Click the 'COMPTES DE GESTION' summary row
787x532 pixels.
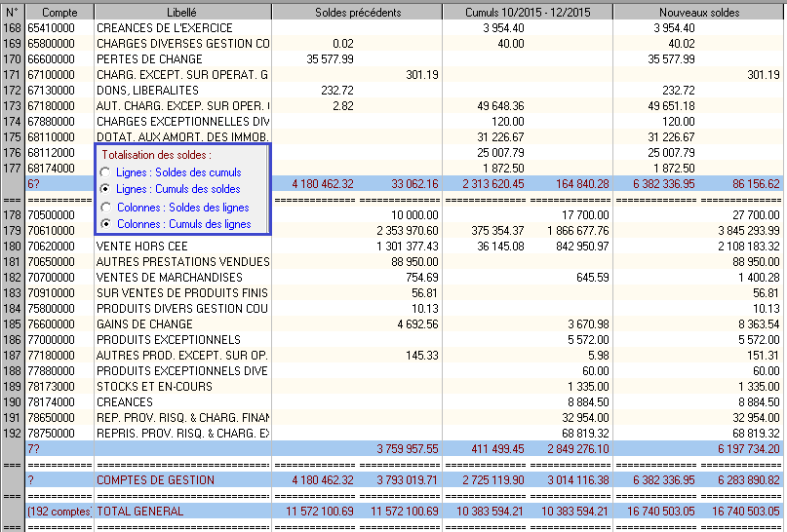coord(155,479)
